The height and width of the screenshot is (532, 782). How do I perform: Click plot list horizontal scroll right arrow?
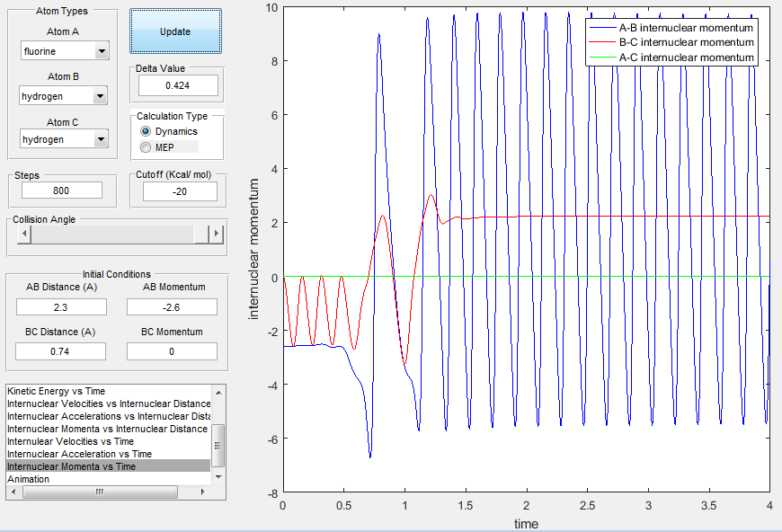pos(203,492)
